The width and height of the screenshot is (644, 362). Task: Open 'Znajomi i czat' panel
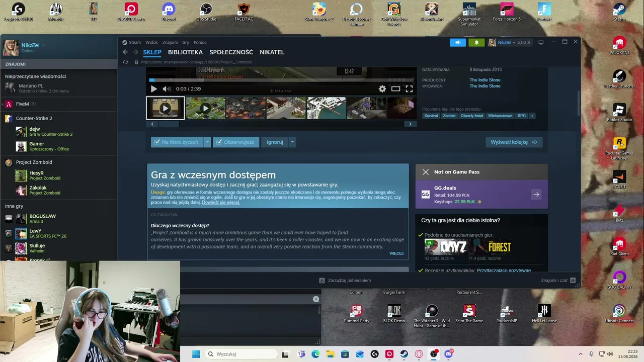[558, 281]
